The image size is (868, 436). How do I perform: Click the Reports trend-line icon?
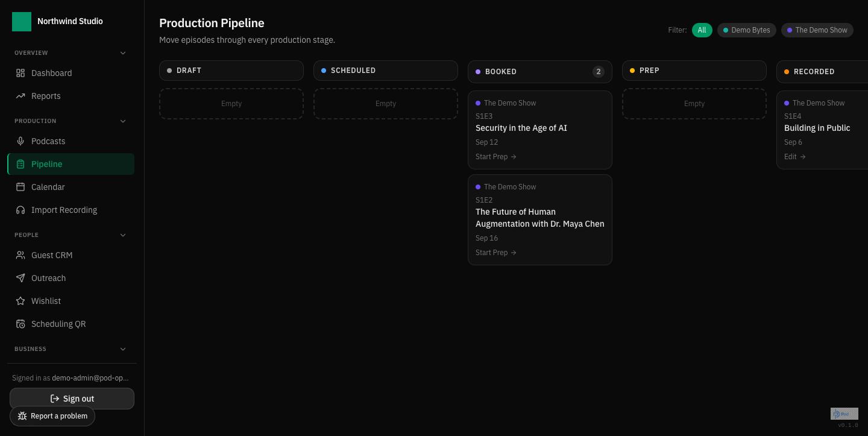point(20,96)
